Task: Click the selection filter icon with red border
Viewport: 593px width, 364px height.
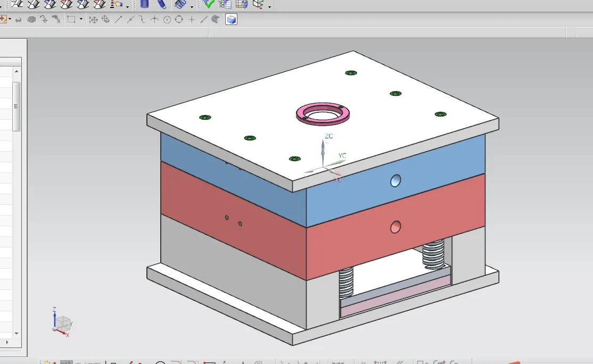Action: pyautogui.click(x=3, y=19)
